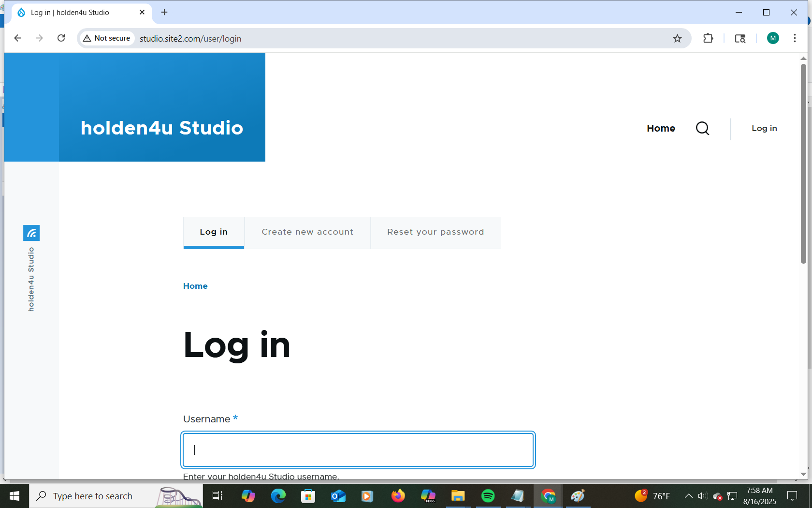812x508 pixels.
Task: Click the holden4u Studio site title
Action: [x=162, y=128]
